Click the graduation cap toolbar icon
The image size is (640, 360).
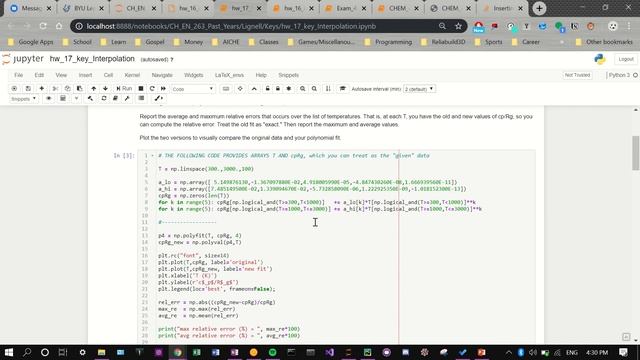343,89
